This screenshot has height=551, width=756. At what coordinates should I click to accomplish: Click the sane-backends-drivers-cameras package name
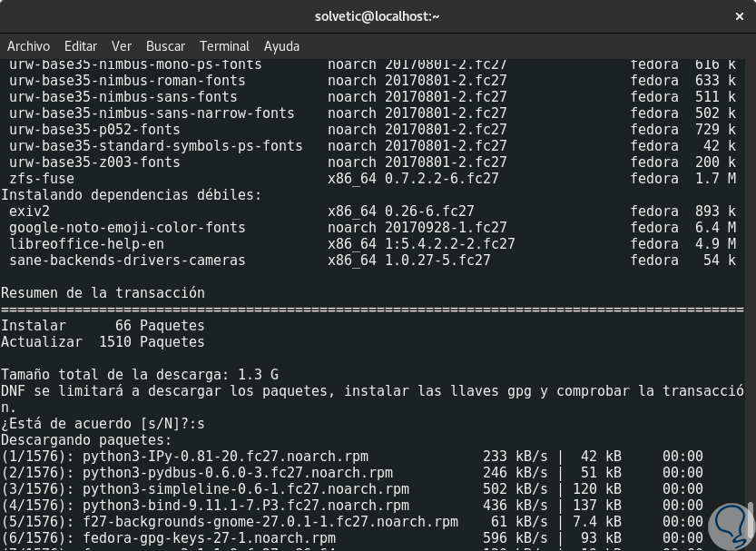pos(127,261)
